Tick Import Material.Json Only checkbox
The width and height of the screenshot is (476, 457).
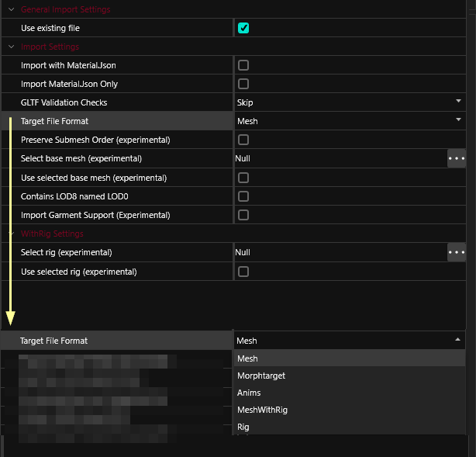tap(243, 84)
